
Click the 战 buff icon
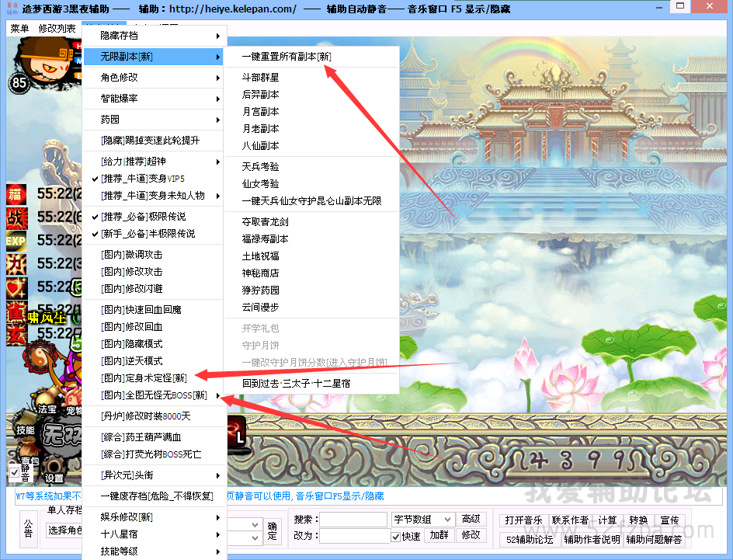click(x=16, y=217)
